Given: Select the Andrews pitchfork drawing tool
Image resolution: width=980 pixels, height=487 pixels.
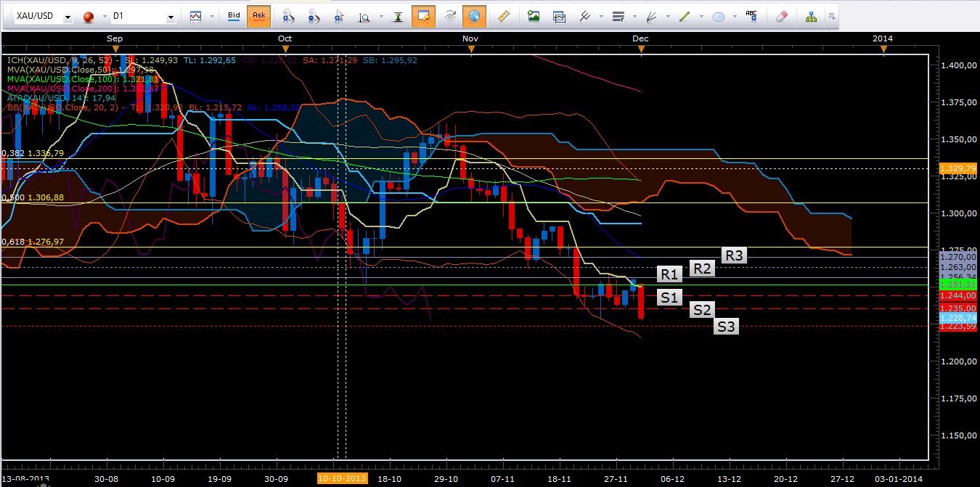Looking at the screenshot, I should [584, 15].
